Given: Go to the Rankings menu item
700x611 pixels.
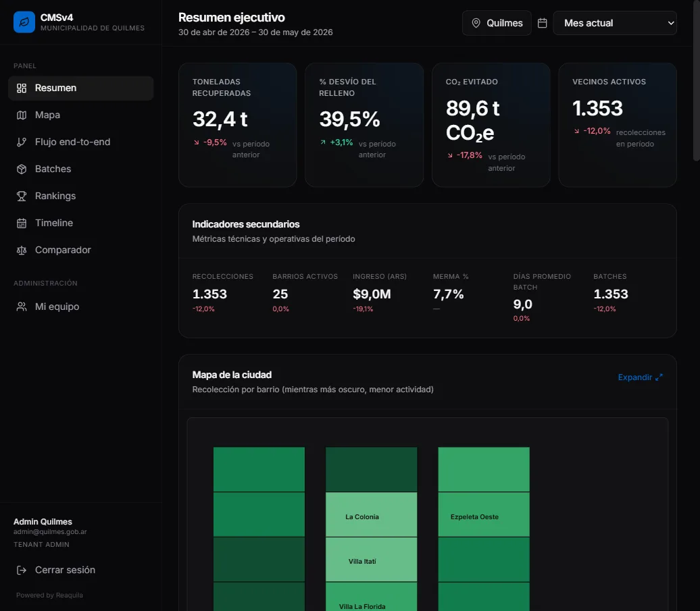Looking at the screenshot, I should (81, 196).
